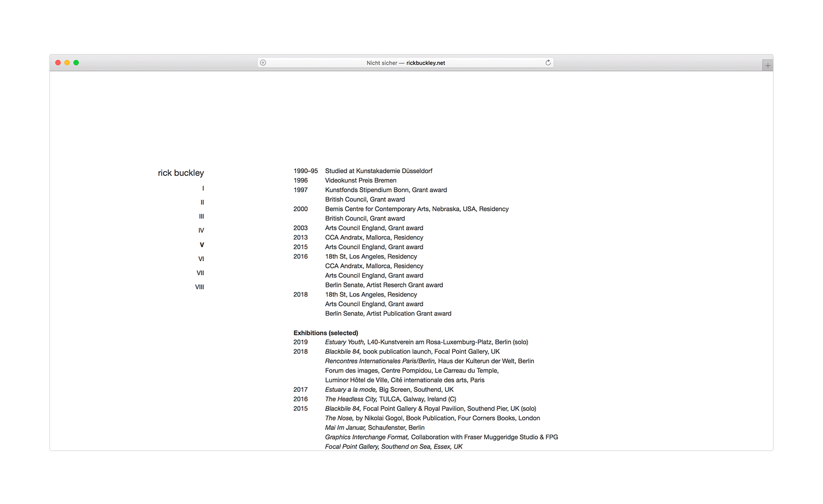Go to section II in navigation
This screenshot has width=823, height=504.
click(202, 202)
